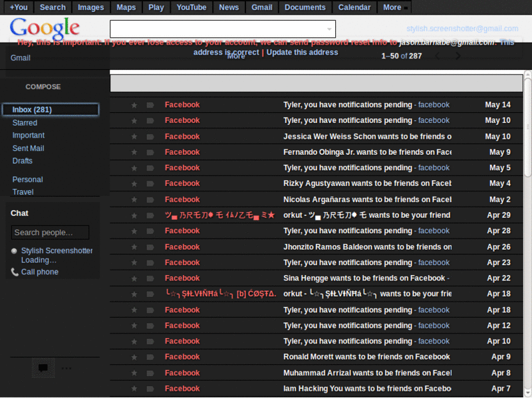Screen dimensions: 532x398
Task: Open search options dropdown arrow in search box
Action: pyautogui.click(x=329, y=29)
